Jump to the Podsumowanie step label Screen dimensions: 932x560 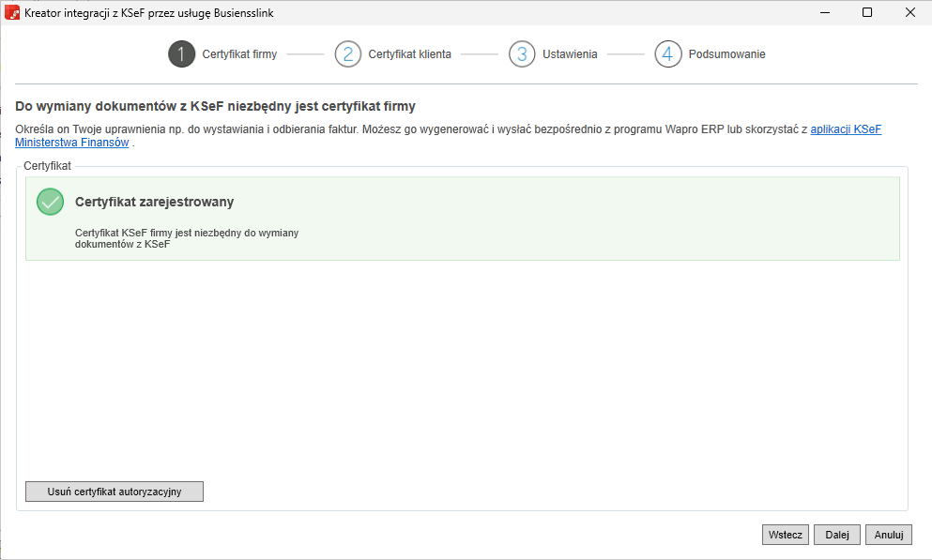726,54
